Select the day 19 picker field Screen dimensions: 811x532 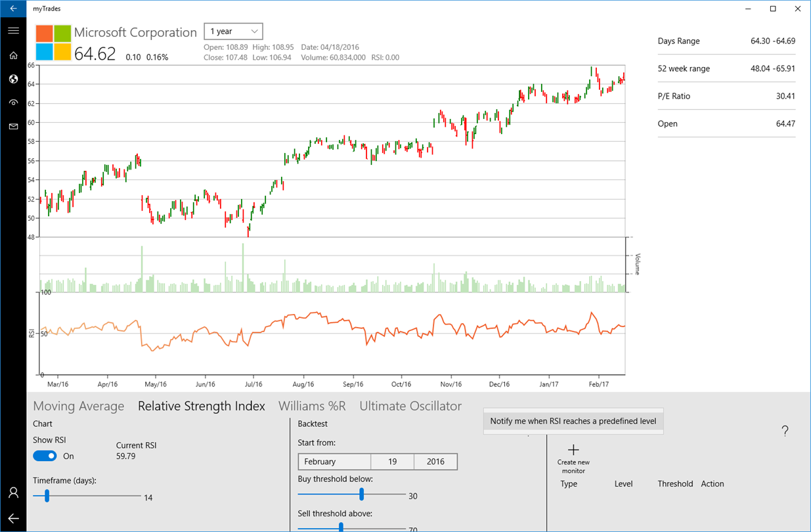tap(392, 462)
